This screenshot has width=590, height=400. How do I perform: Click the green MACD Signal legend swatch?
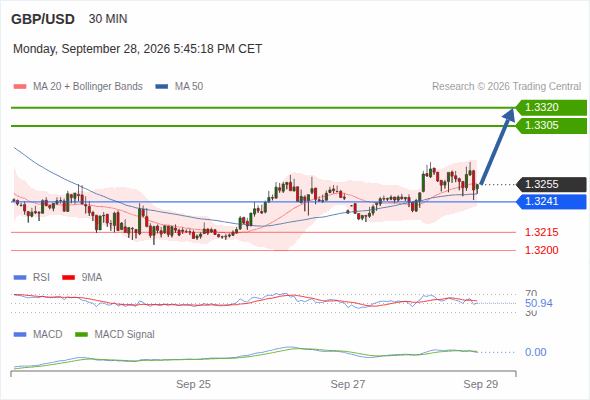[81, 335]
